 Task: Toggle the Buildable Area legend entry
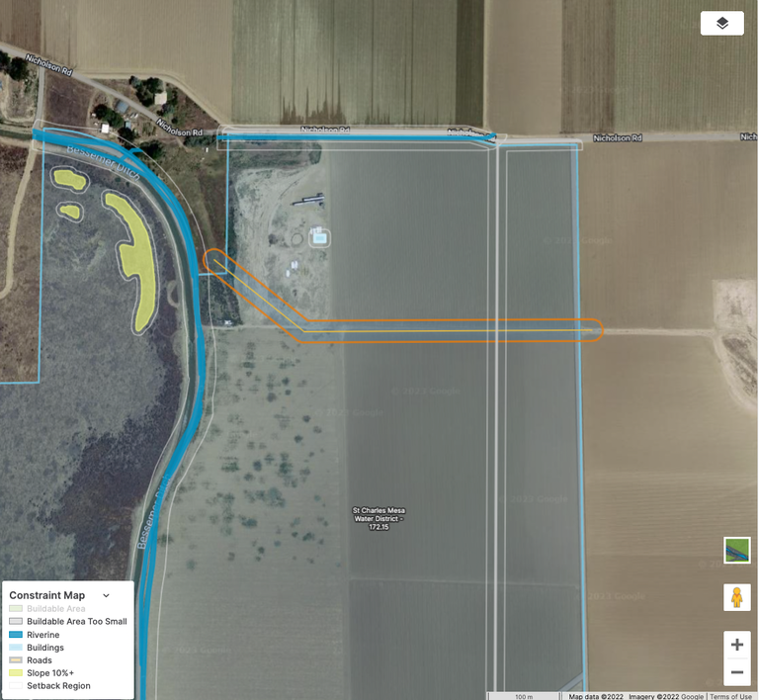[x=47, y=608]
